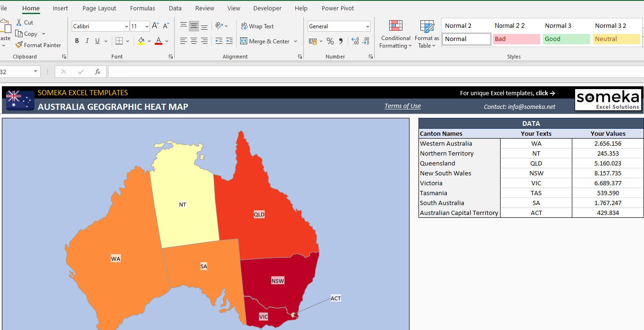Viewport: 644px width, 330px height.
Task: Apply Percent Style number formatting
Action: pos(330,41)
